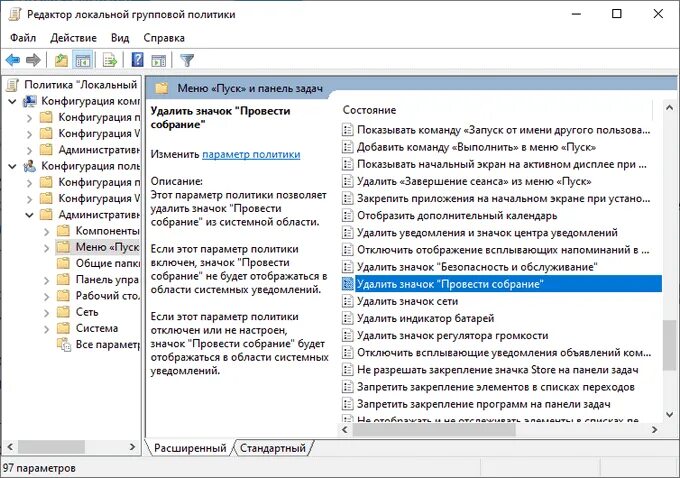Select 'Отключить отображение всплывающих напоминаний' policy

[503, 249]
